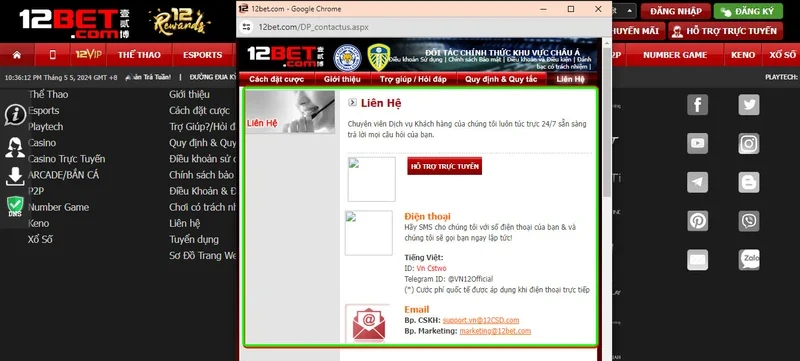Image resolution: width=800 pixels, height=361 pixels.
Task: Open KENO in main navigation
Action: (742, 55)
